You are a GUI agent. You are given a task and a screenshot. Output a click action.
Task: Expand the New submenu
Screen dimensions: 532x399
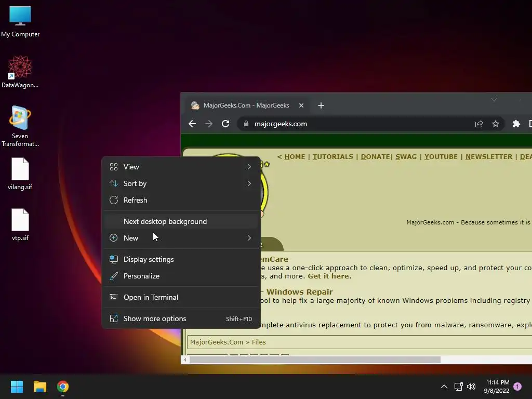point(181,238)
